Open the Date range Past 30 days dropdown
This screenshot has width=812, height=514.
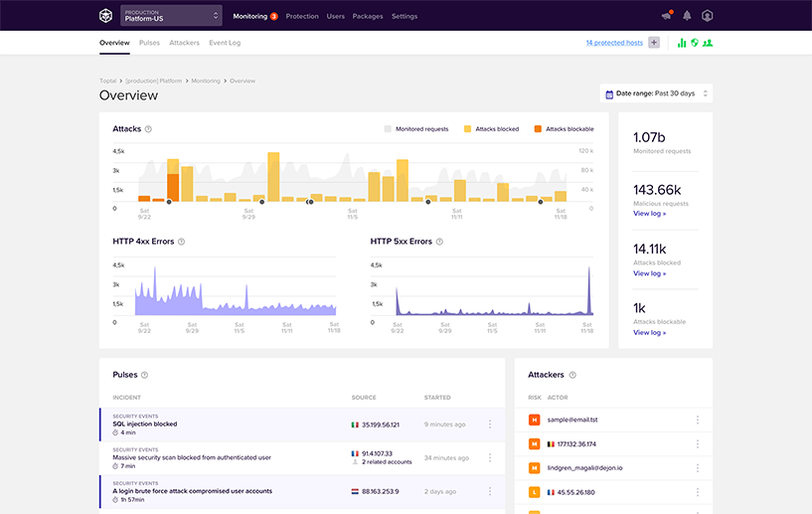pyautogui.click(x=657, y=93)
